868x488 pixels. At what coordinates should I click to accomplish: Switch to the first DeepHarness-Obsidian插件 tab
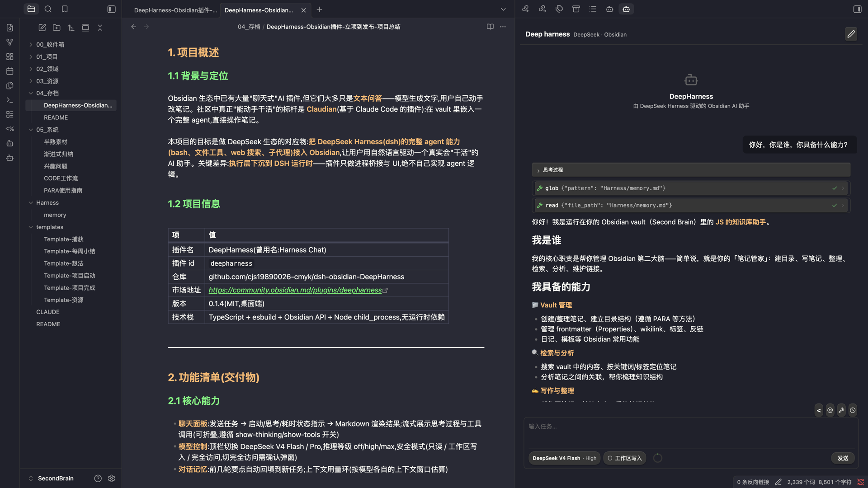click(175, 10)
